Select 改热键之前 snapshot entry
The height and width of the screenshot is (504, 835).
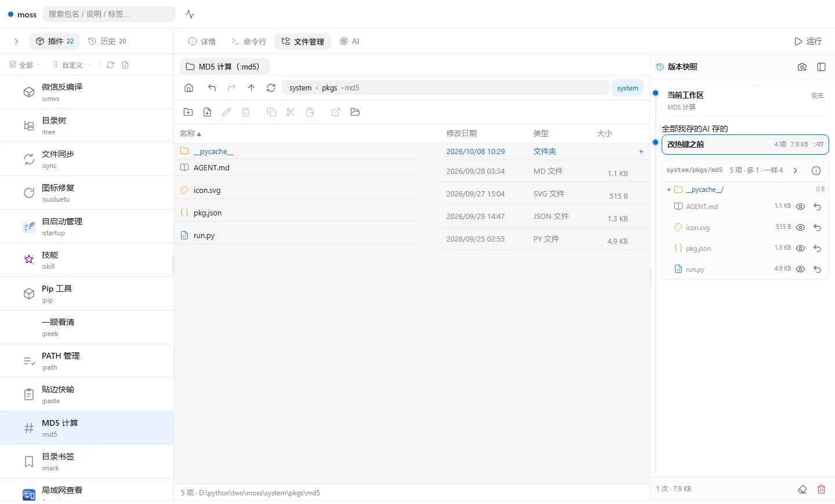pyautogui.click(x=745, y=144)
